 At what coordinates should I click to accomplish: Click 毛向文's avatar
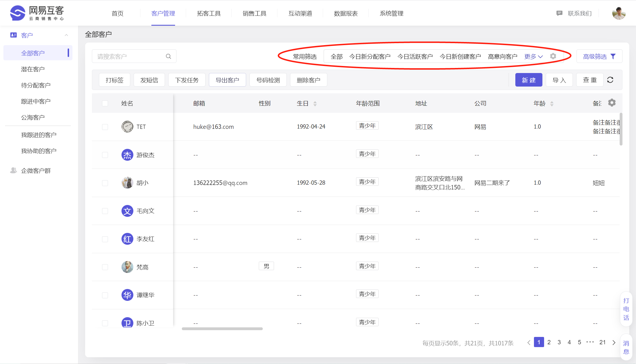coord(127,211)
